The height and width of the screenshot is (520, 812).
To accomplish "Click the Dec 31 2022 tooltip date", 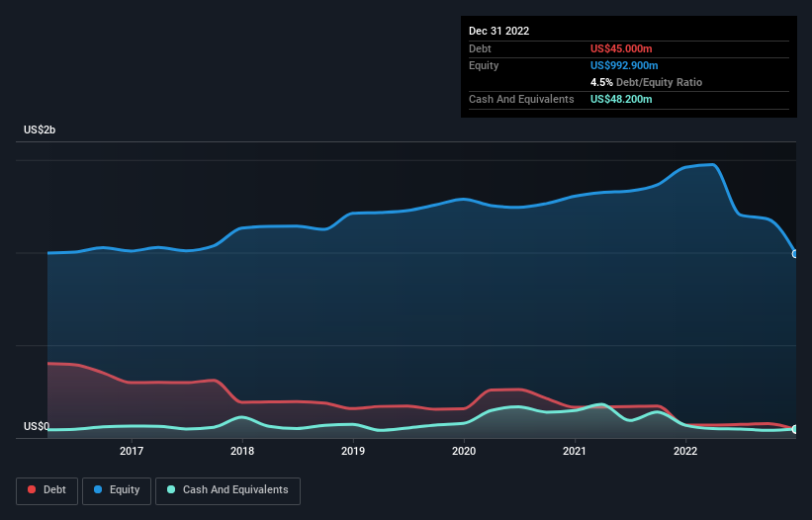I will tap(498, 31).
